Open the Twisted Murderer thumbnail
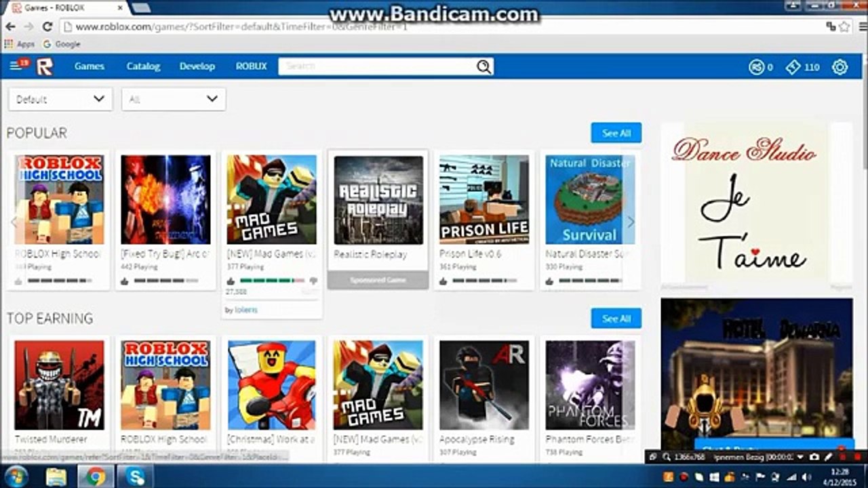The height and width of the screenshot is (488, 868). (x=60, y=385)
